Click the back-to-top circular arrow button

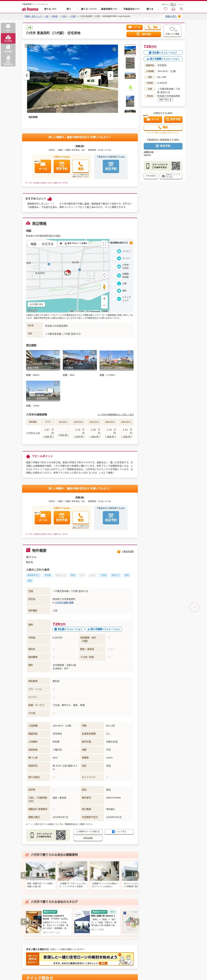[x=194, y=607]
